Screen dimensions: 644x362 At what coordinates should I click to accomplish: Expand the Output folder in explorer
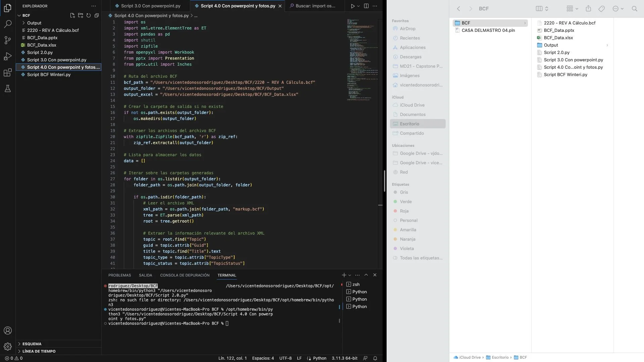point(34,23)
